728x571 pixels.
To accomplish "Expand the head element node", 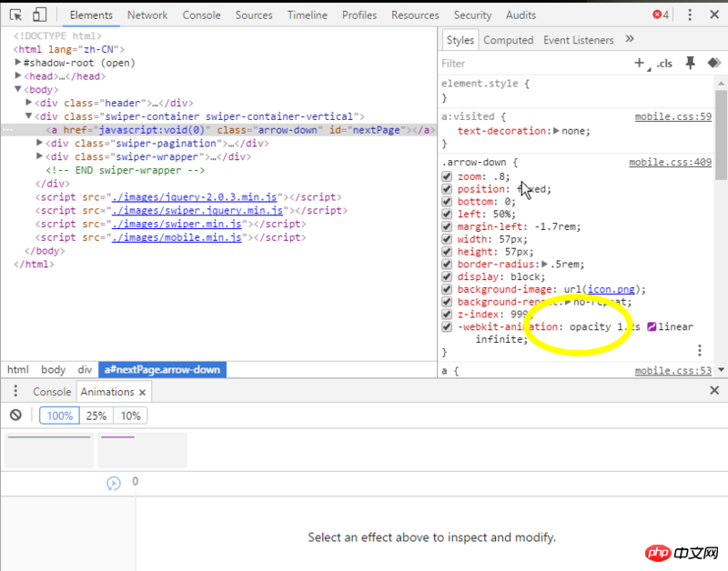I will click(18, 75).
